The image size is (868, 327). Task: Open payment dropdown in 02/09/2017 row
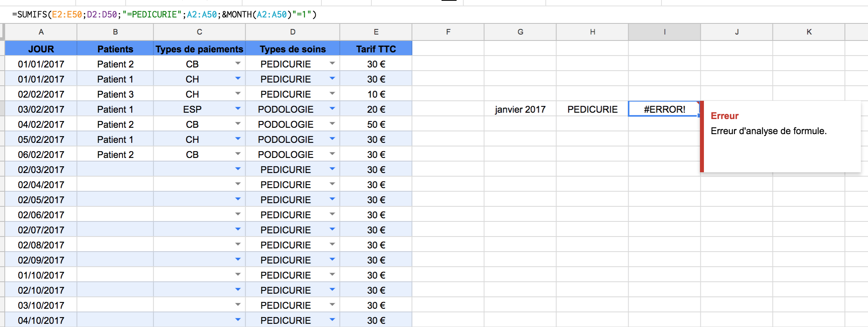coord(238,260)
